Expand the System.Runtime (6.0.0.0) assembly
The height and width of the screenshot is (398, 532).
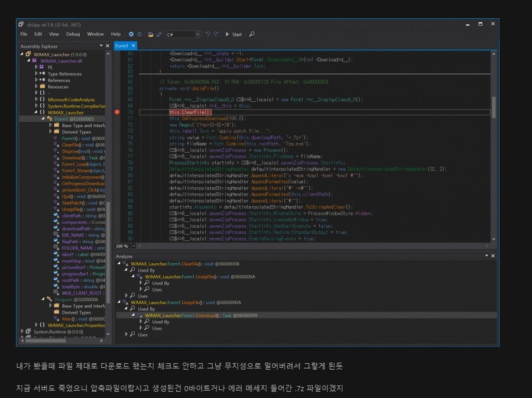pyautogui.click(x=22, y=332)
